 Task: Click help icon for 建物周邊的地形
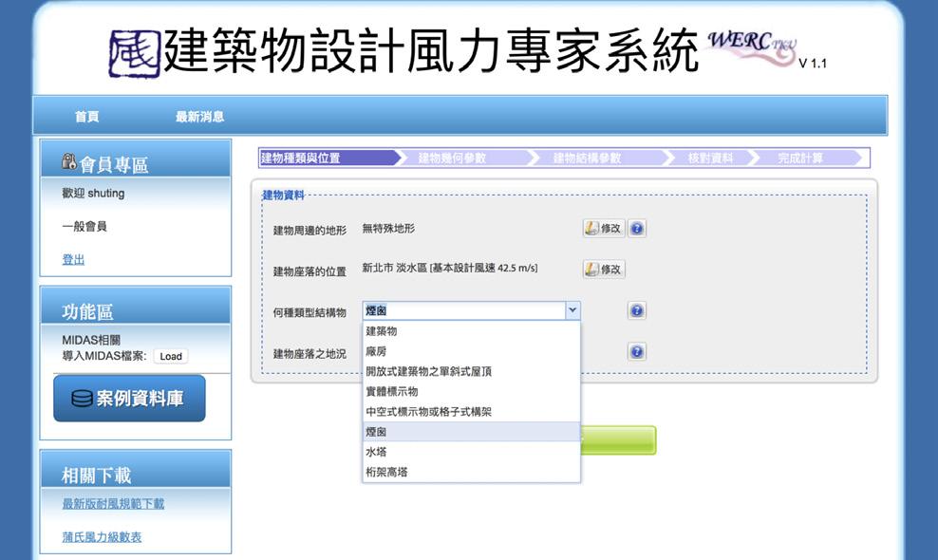pos(637,228)
